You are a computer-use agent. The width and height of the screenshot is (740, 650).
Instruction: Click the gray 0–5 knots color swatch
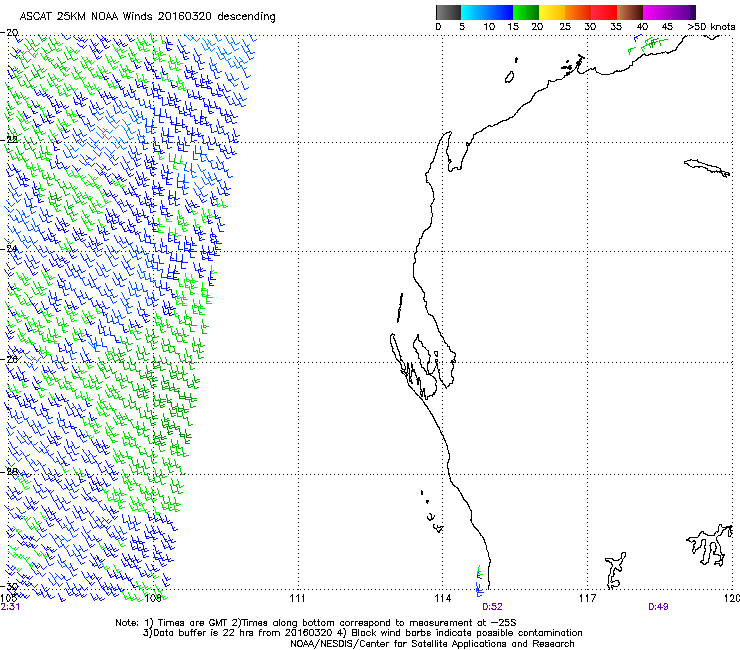coord(448,12)
